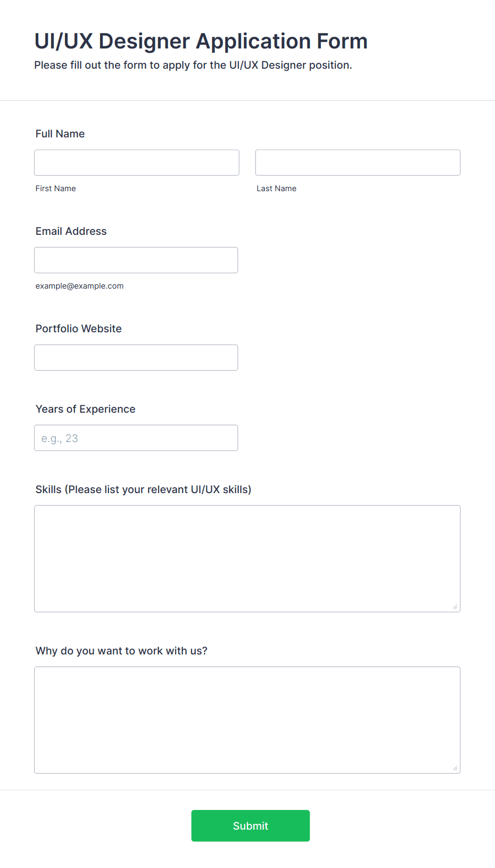Click the 'Why do you want to work with us?' label
Screen dimensions: 495x868
(x=121, y=651)
